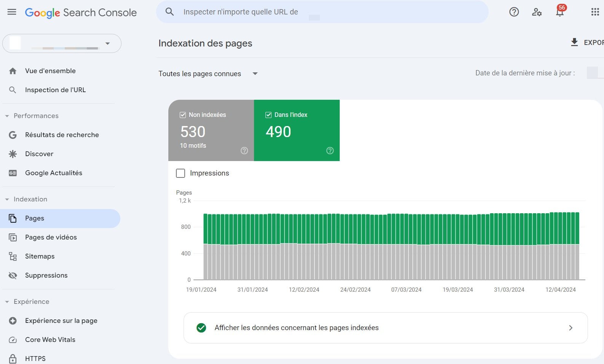604x364 pixels.
Task: Collapse the Performances section
Action: coord(7,116)
